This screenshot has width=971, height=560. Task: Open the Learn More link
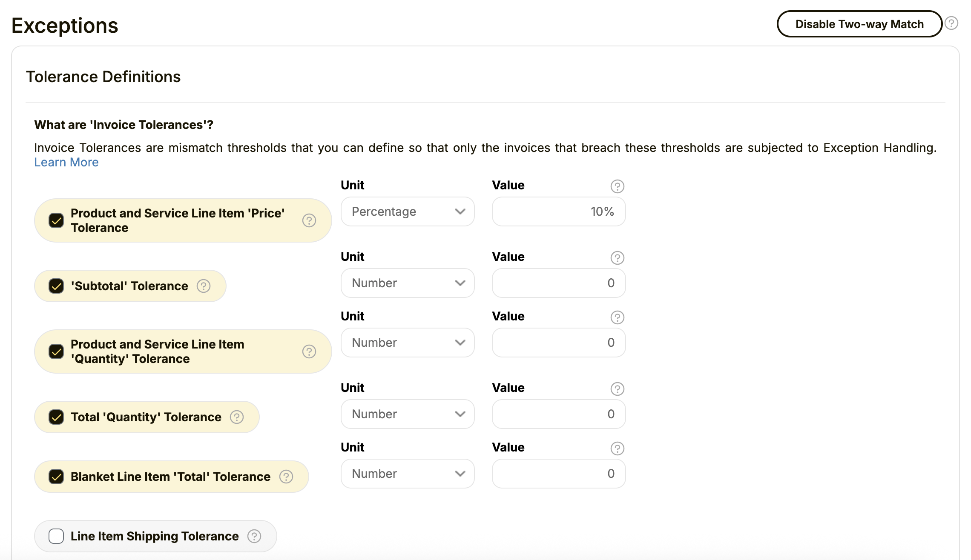click(66, 162)
